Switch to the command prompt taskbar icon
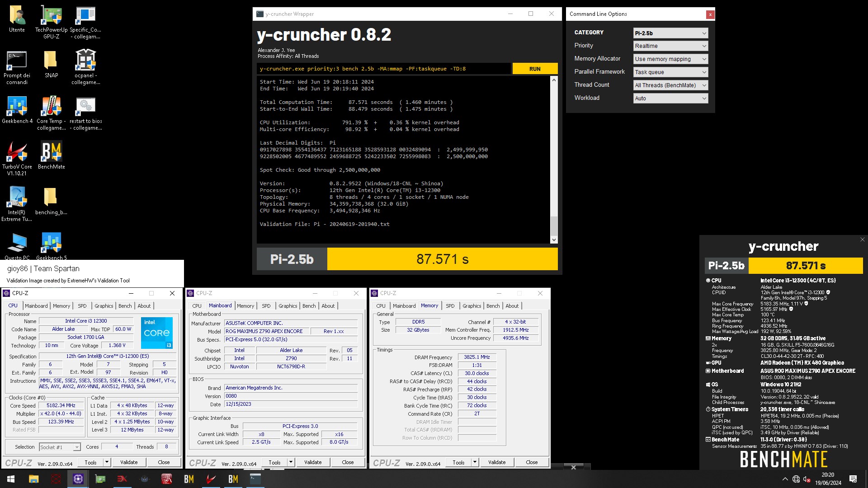This screenshot has height=488, width=868. [x=255, y=479]
